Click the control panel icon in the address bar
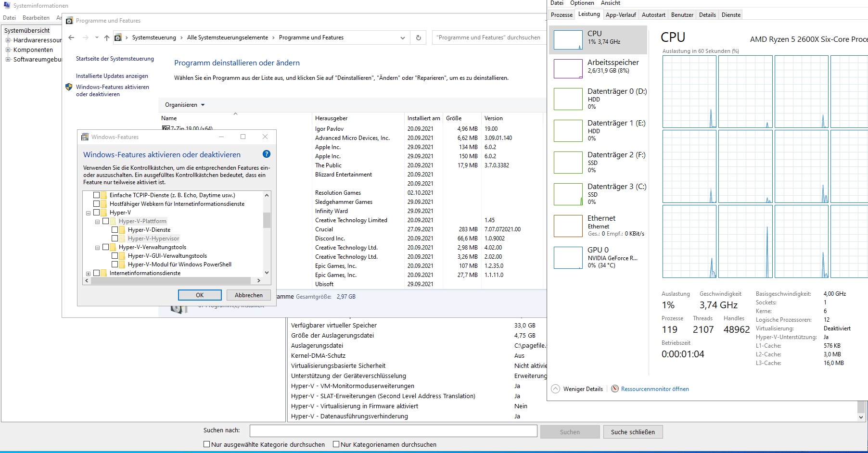The image size is (868, 453). [x=118, y=38]
